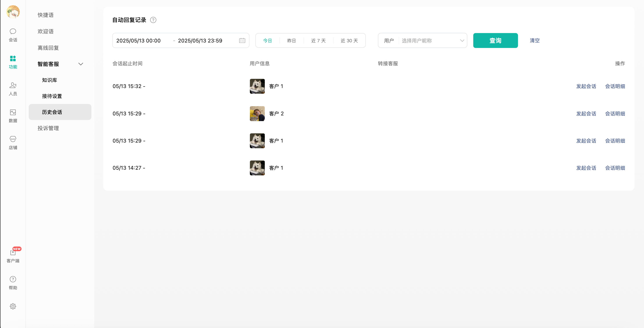Select the 今日 quick date range
644x328 pixels.
[267, 41]
